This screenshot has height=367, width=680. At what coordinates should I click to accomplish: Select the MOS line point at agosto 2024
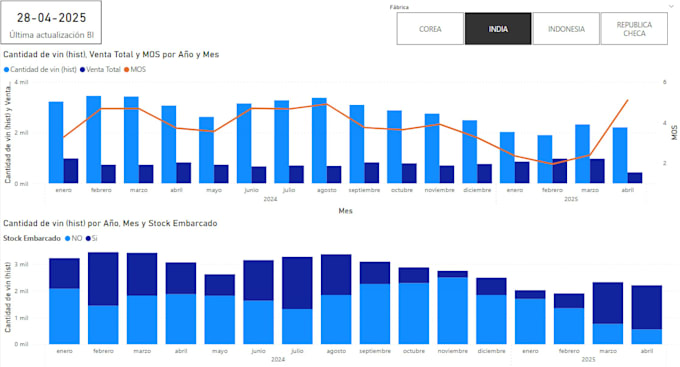(327, 104)
